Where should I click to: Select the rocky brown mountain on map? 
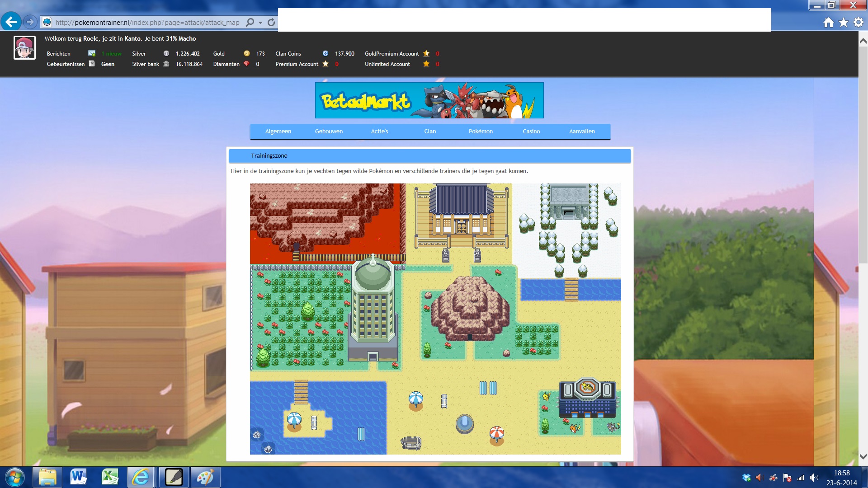[x=470, y=308]
